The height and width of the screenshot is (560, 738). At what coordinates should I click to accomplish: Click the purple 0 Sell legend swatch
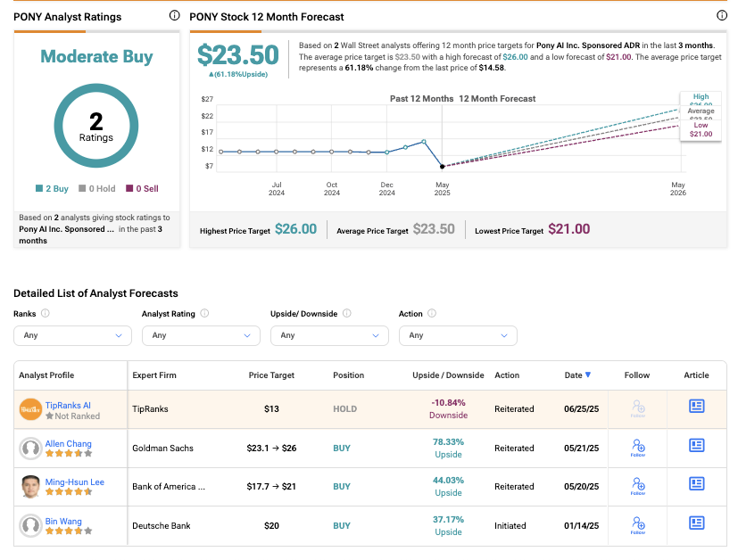(129, 188)
